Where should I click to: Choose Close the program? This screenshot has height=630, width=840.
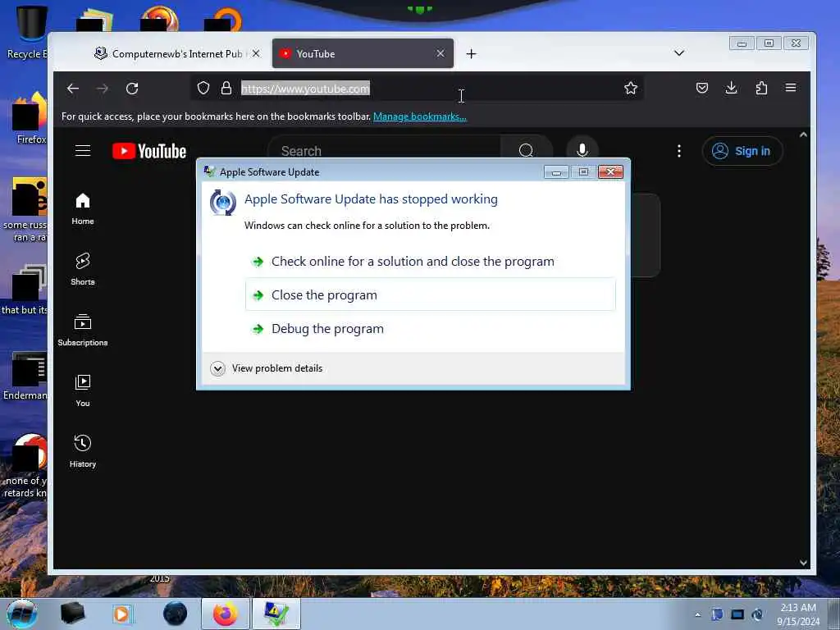(x=430, y=294)
